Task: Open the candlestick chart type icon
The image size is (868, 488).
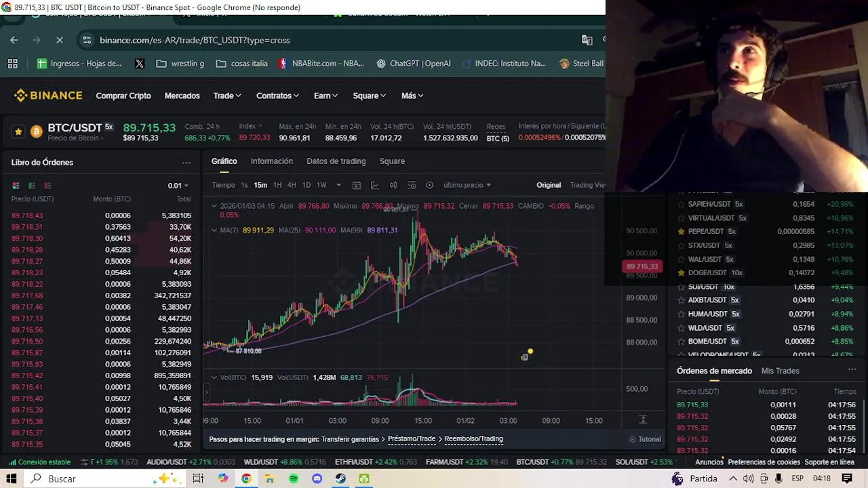Action: coord(393,185)
